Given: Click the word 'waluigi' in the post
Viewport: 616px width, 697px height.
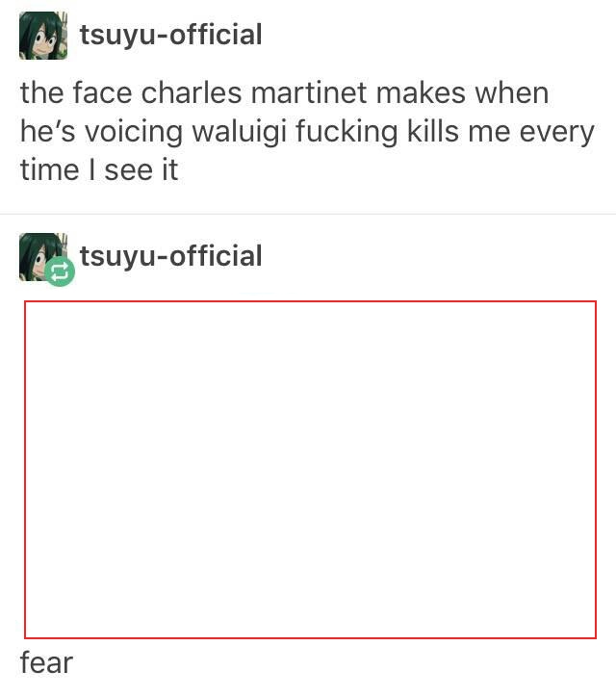Looking at the screenshot, I should pos(240,133).
